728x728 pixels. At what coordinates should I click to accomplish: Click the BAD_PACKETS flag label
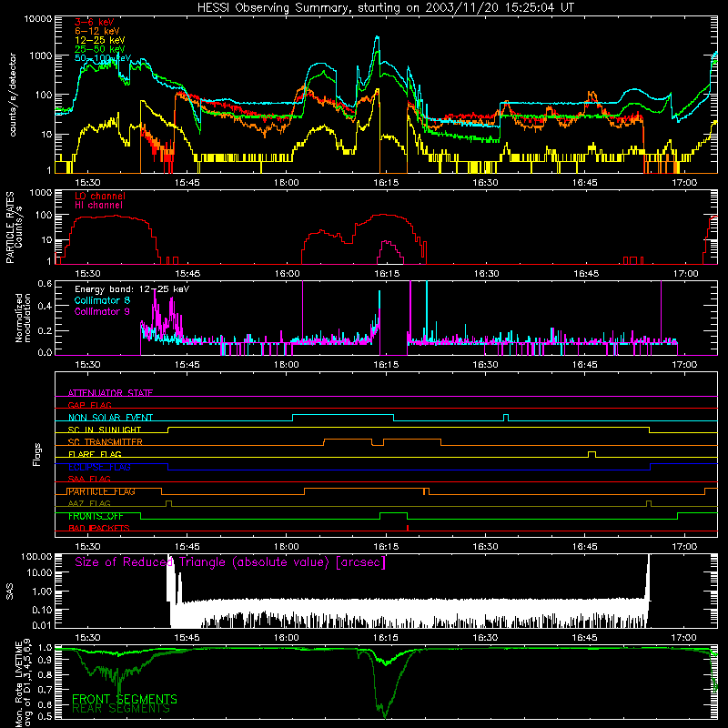(99, 528)
